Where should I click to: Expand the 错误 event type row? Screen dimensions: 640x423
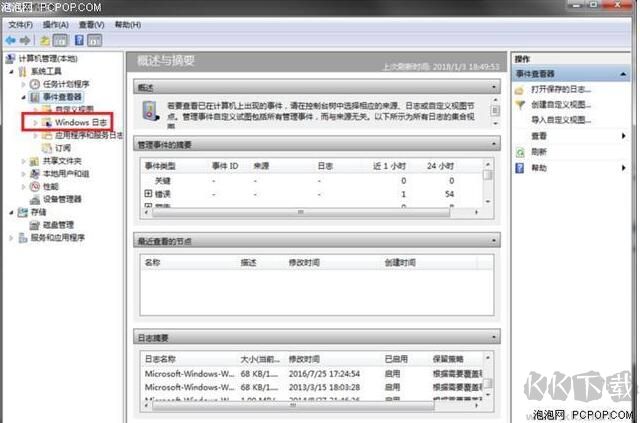149,194
